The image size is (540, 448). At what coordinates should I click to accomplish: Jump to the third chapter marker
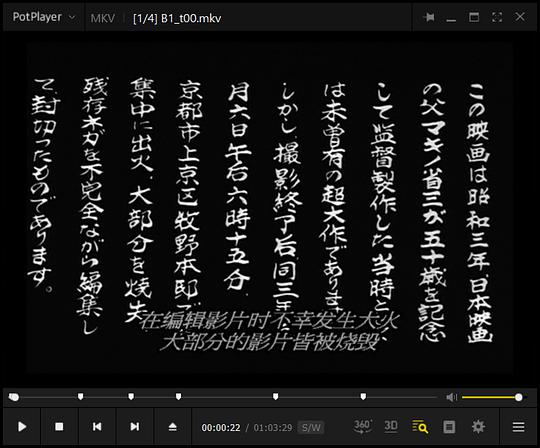178,397
